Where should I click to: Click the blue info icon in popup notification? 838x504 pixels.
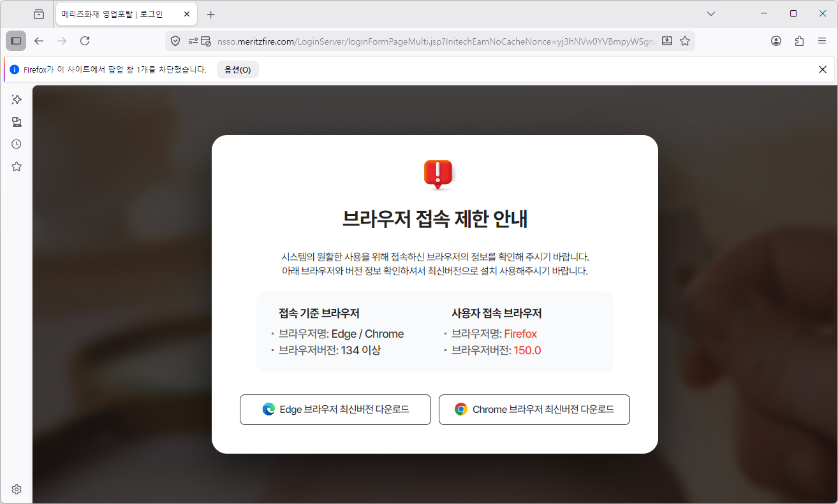click(x=15, y=69)
